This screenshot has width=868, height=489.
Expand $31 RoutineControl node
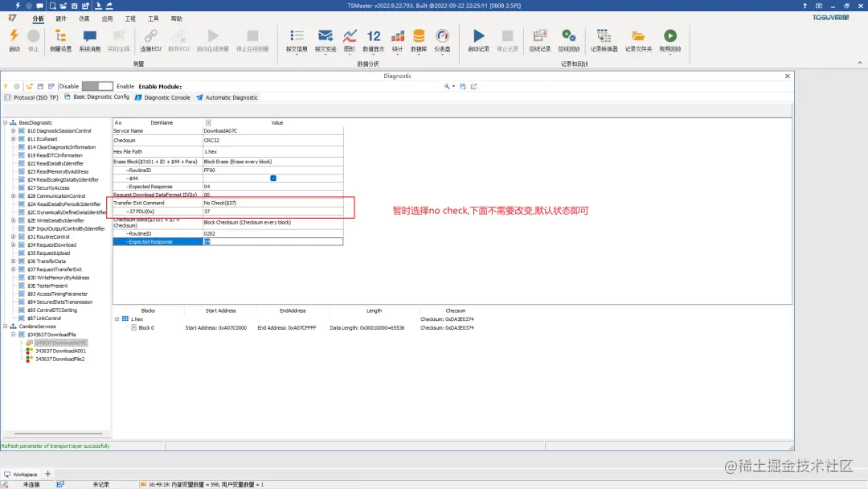click(x=14, y=236)
